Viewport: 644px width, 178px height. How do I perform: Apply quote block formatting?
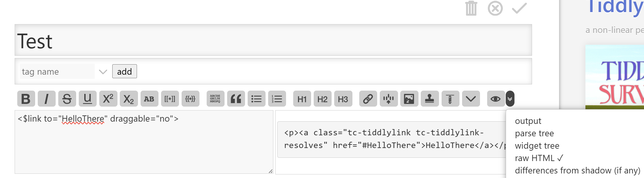click(236, 99)
